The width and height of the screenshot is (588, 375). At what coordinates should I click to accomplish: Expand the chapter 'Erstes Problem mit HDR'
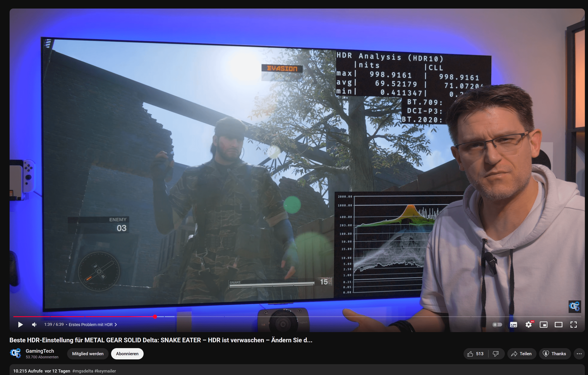tap(93, 324)
